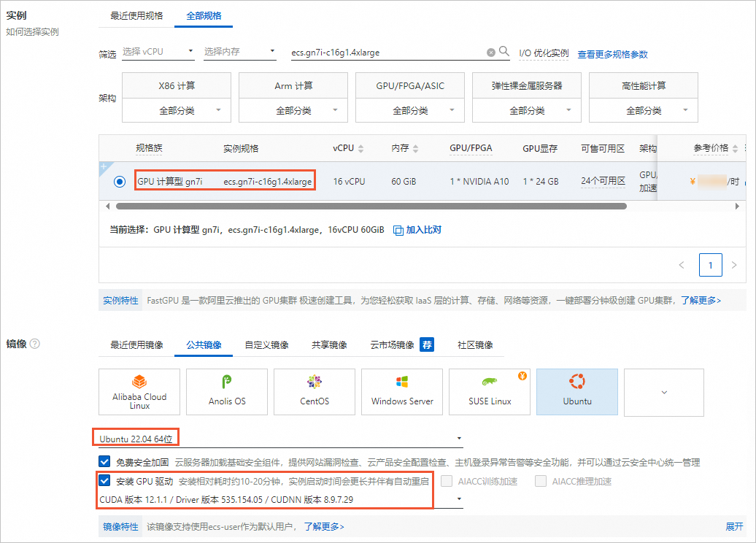Go to the next page arrow
The image size is (756, 543).
[x=734, y=265]
